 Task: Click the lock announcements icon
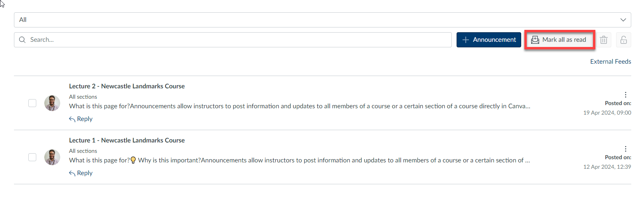pos(624,40)
